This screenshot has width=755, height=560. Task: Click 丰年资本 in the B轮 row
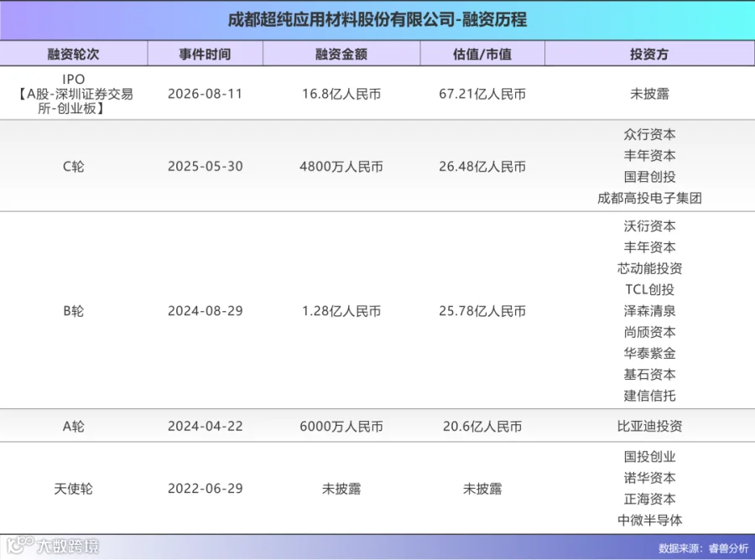point(649,247)
